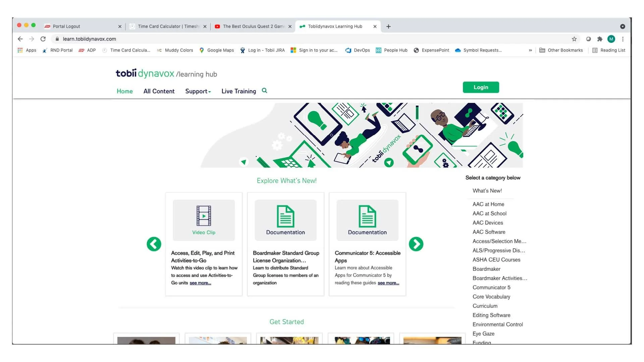Open the Apps grid bookmark icon
Screen dimensions: 644x362
[x=20, y=50]
